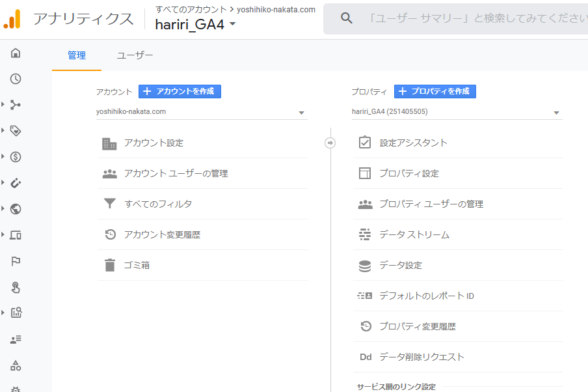Screen dimensions: 588x392
Task: Open すべてのフィルタ in account column
Action: click(x=202, y=204)
